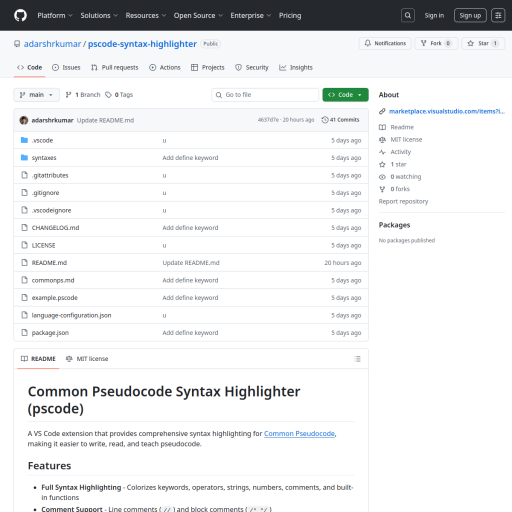View the 1 Branch list
Viewport: 512px width, 512px height.
point(83,95)
